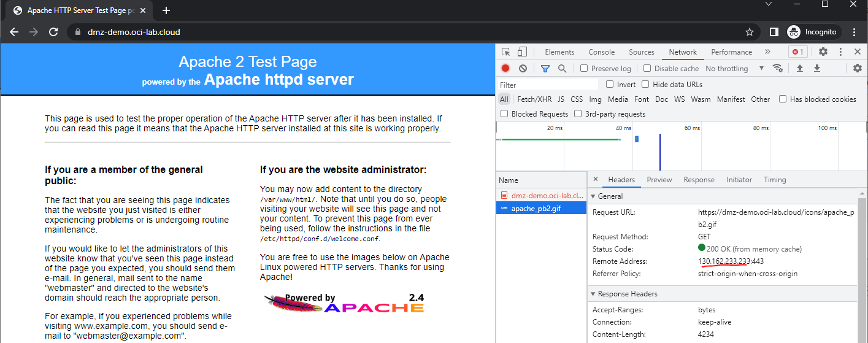Screen dimensions: 868x343
Task: Bookmark this page with star icon
Action: (x=750, y=32)
